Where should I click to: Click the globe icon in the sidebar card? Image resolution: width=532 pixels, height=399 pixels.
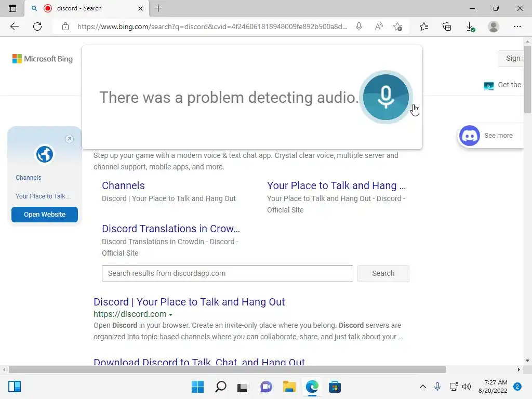pos(45,154)
